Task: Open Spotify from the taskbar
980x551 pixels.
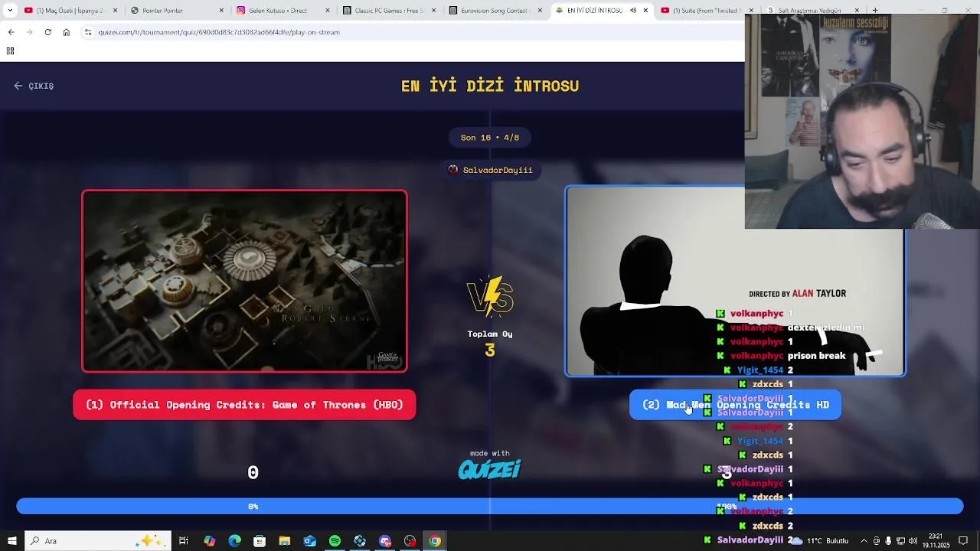Action: tap(335, 541)
